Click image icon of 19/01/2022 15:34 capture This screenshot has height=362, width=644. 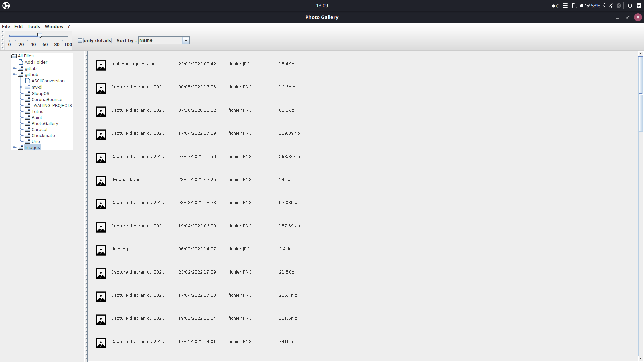(x=101, y=320)
